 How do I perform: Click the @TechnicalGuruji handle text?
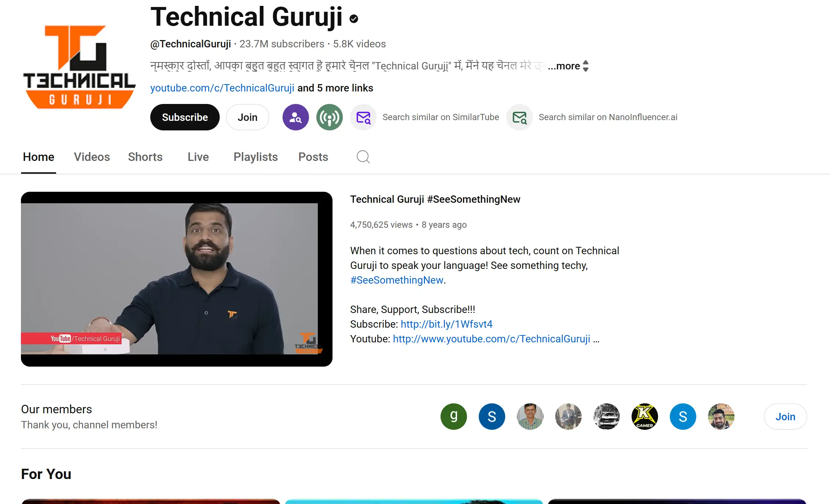click(x=191, y=44)
